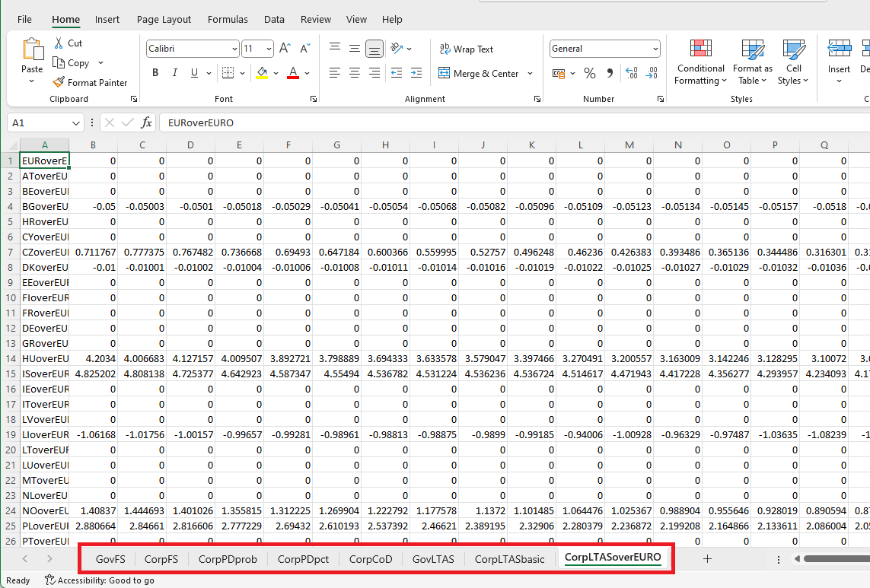This screenshot has width=870, height=588.
Task: Apply Percent Style format
Action: [x=589, y=73]
